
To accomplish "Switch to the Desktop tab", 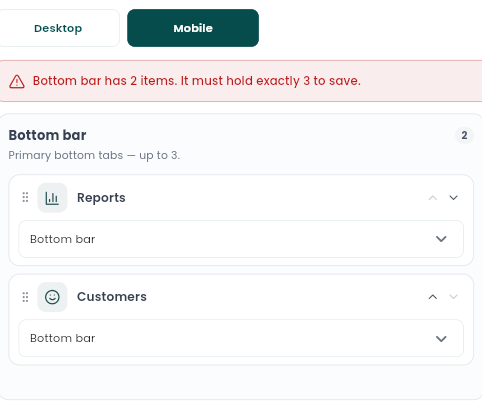I will pos(58,28).
